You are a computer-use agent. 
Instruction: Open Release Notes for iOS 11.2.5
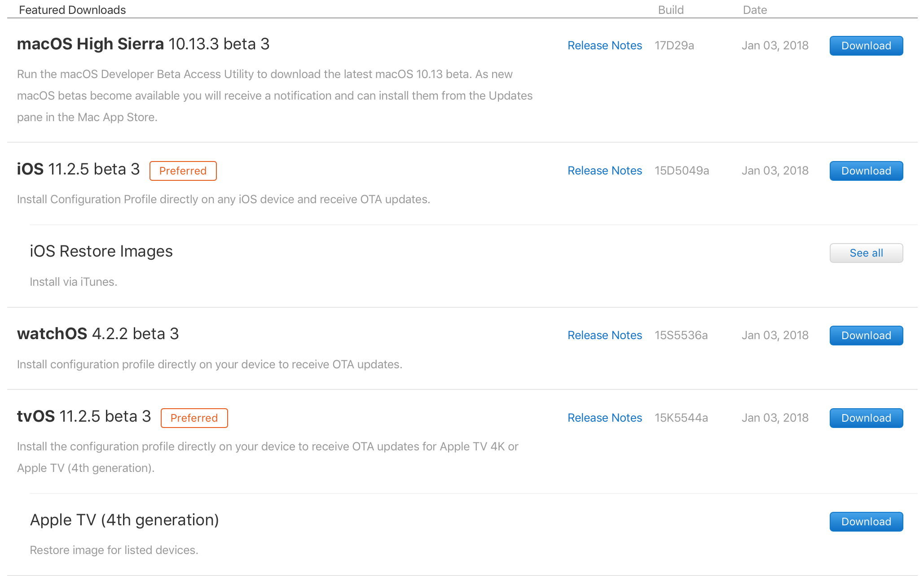point(604,171)
